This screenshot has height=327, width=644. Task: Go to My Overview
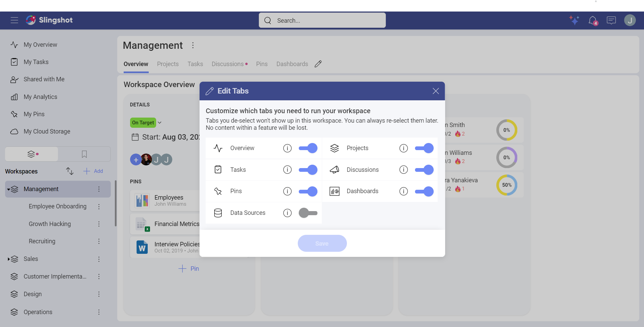[40, 45]
